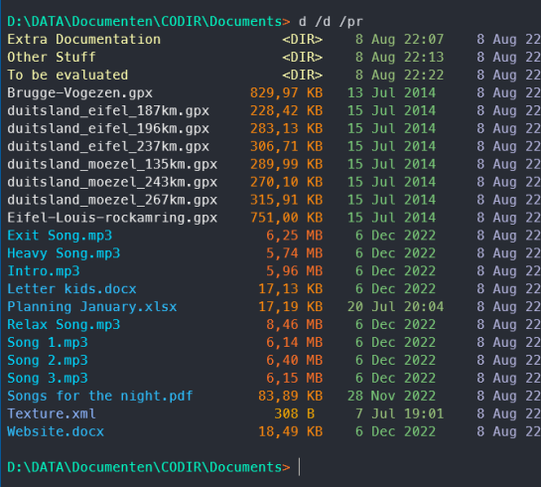This screenshot has width=541, height=487.
Task: Click the Letter kids.docx file
Action: point(72,289)
